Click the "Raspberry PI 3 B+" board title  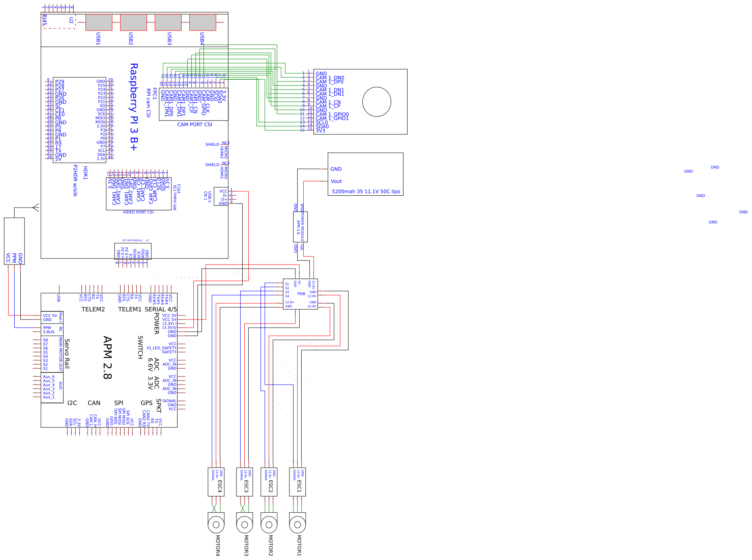coord(134,107)
